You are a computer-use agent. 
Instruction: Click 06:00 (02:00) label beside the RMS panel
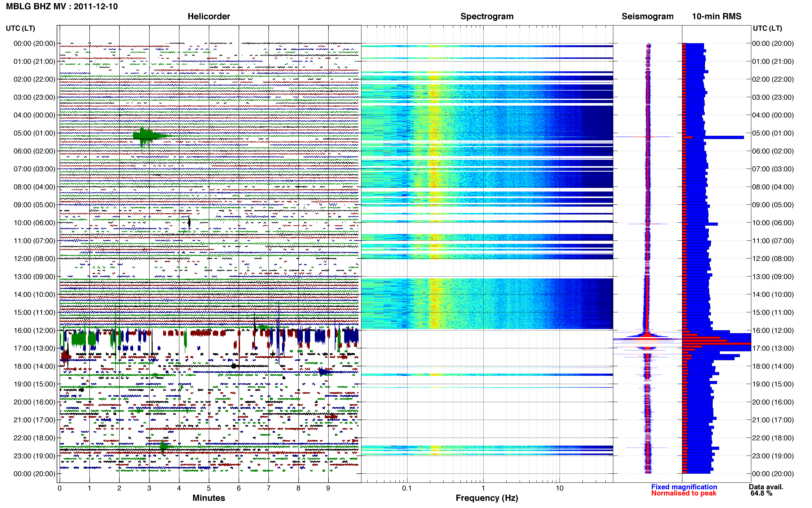point(773,151)
